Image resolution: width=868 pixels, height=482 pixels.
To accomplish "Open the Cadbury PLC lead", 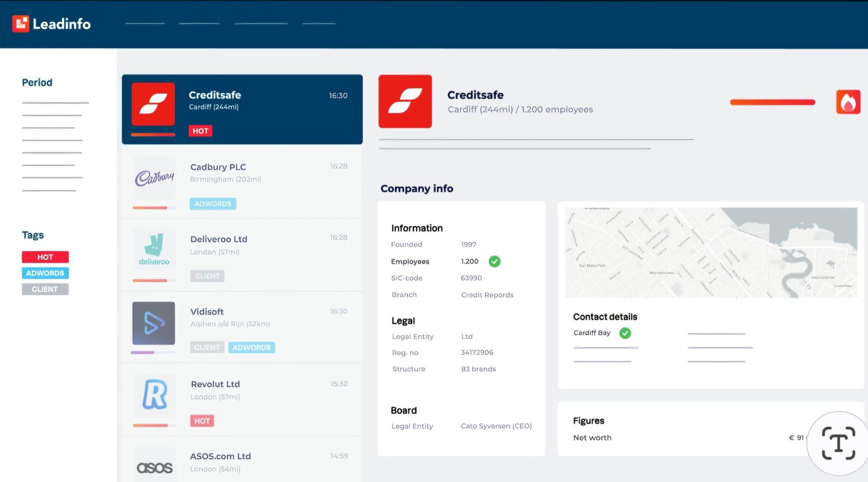I will [x=242, y=183].
